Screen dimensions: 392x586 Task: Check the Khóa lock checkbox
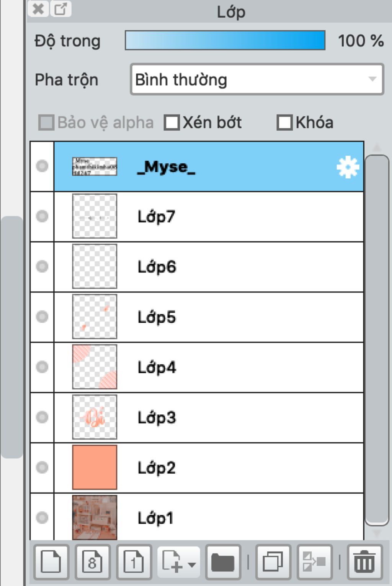pyautogui.click(x=284, y=123)
